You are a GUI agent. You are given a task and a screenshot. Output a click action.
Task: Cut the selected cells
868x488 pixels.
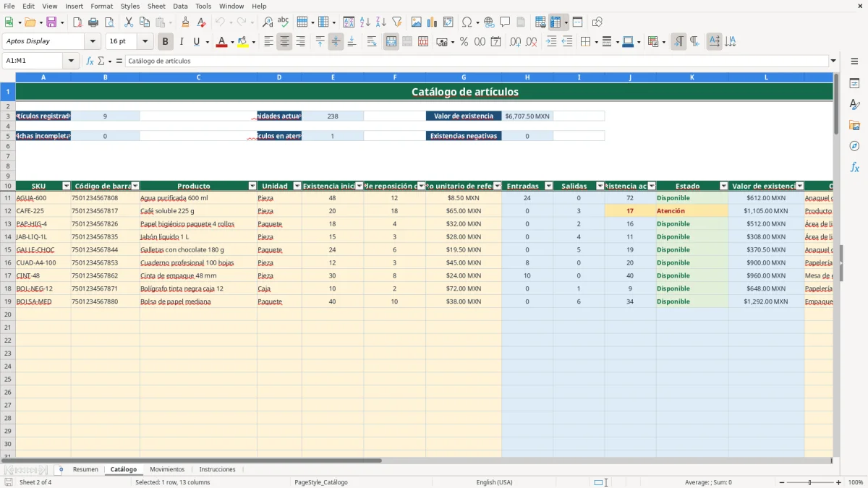click(x=128, y=22)
